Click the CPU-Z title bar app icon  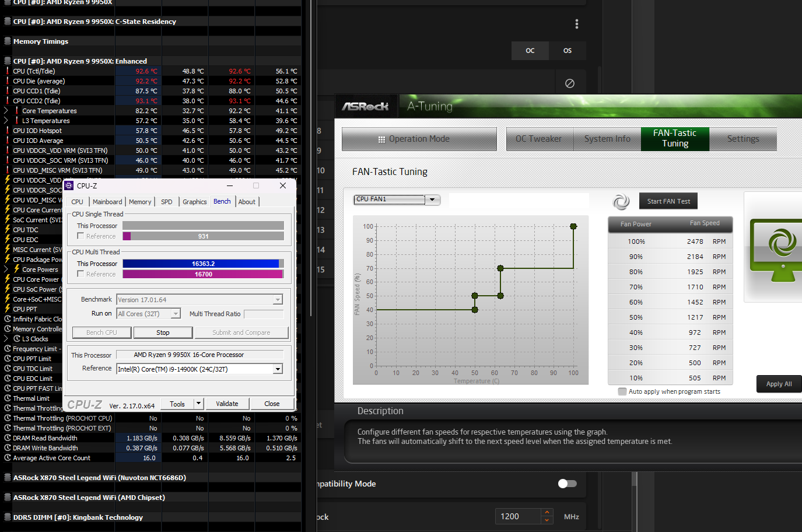[x=69, y=185]
